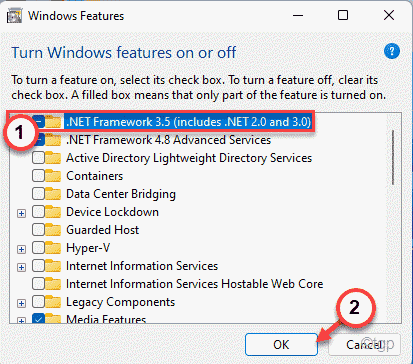Click the Windows Features title bar icon
This screenshot has width=413, height=364.
pyautogui.click(x=14, y=16)
